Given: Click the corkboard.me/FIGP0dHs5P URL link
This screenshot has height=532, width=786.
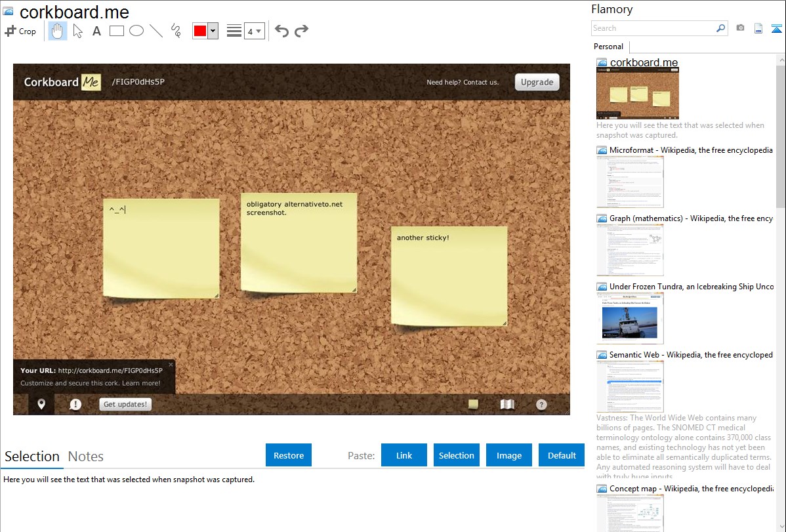Looking at the screenshot, I should coord(110,371).
